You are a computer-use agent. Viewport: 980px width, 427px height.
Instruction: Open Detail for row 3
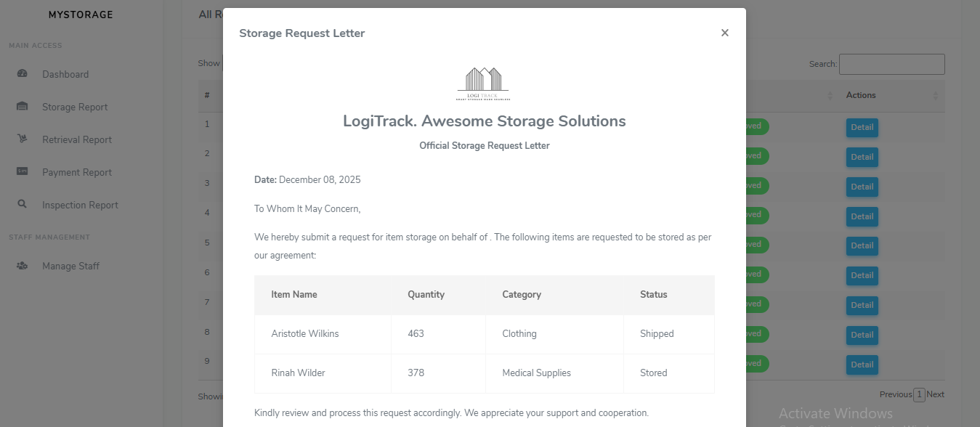862,187
